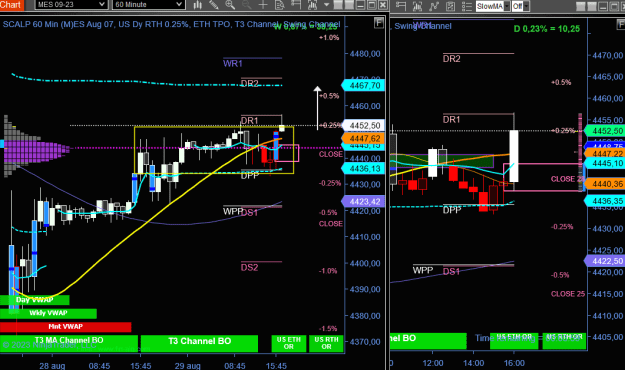Click the CLOSE 25 label
Screen dimensions: 625x370
pos(568,294)
